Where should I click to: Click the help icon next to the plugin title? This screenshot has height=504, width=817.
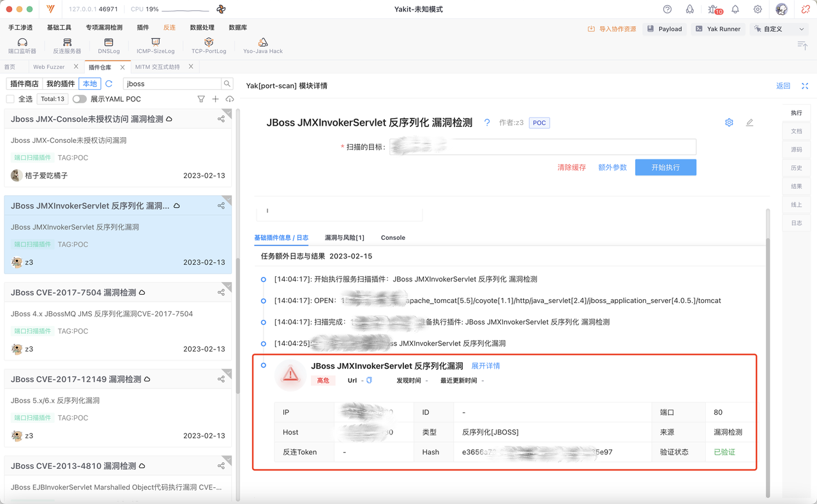[487, 122]
